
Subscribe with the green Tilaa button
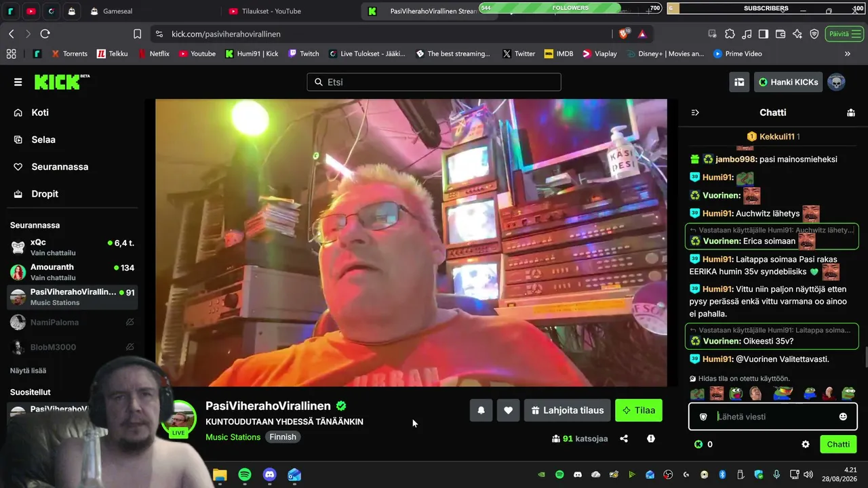point(639,410)
